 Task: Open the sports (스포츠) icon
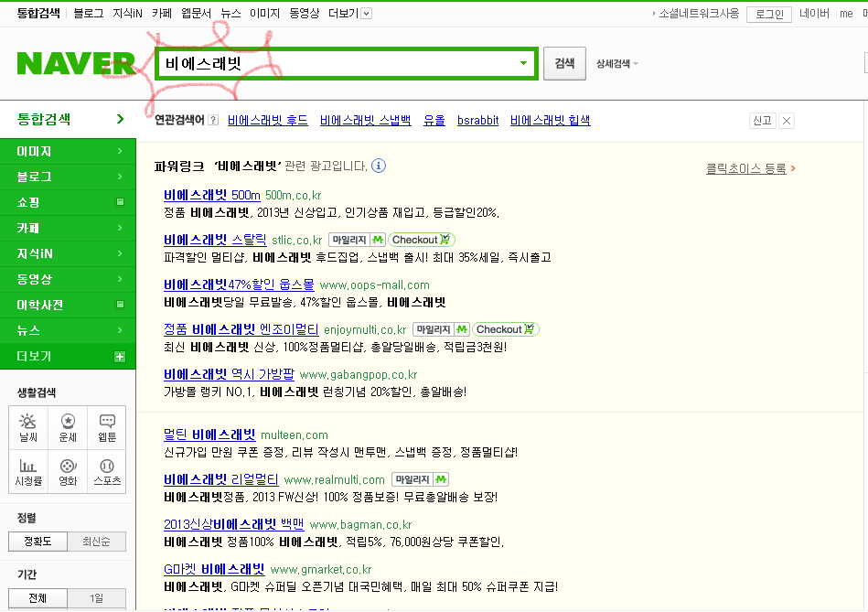click(107, 472)
